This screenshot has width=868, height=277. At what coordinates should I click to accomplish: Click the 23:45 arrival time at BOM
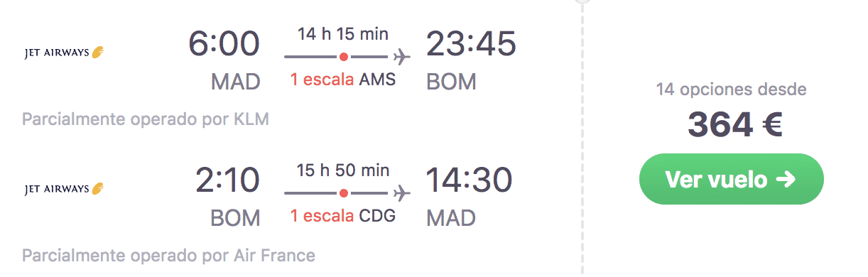470,45
